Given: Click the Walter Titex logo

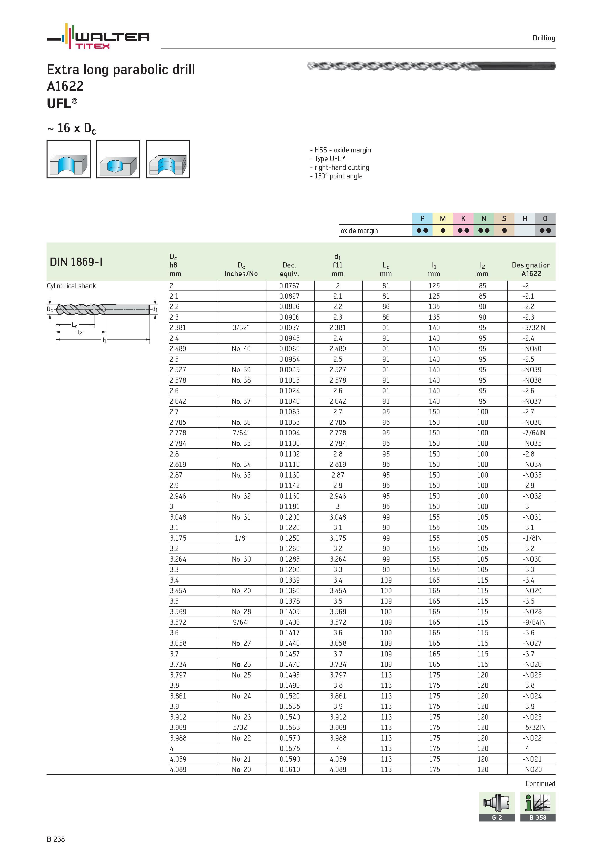Looking at the screenshot, I should [x=98, y=36].
